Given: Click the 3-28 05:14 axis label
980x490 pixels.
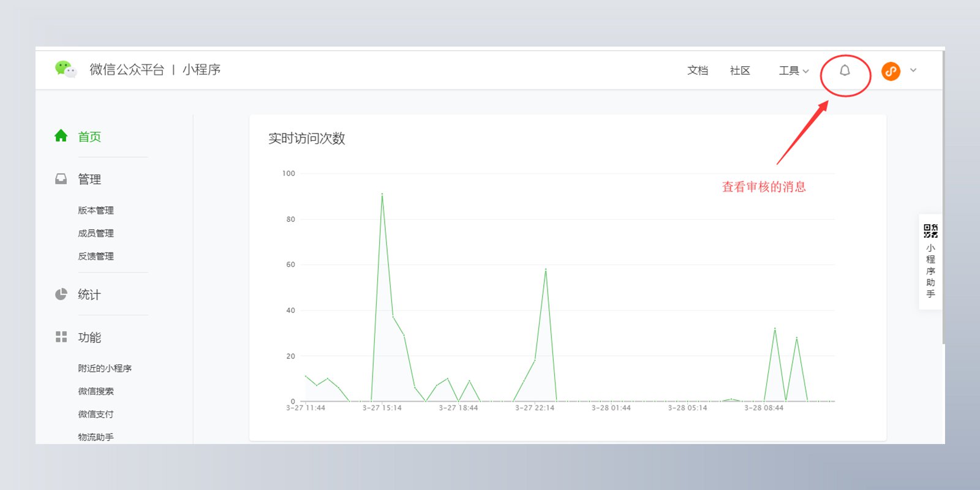Looking at the screenshot, I should [687, 408].
